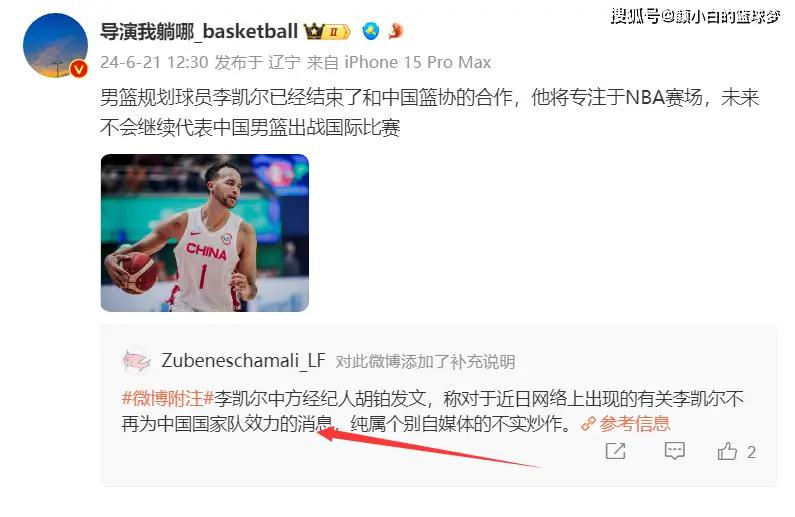Click the red dragon badge icon
The height and width of the screenshot is (517, 795).
click(x=395, y=31)
